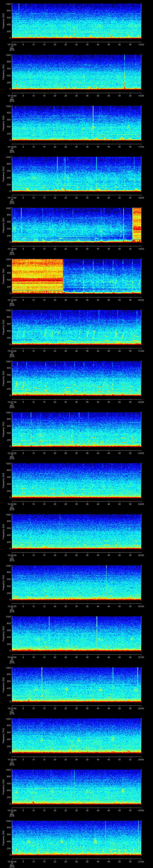Image resolution: width=153 pixels, height=868 pixels.
Task: Click the 19:00 end time label
Action: click(141, 249)
